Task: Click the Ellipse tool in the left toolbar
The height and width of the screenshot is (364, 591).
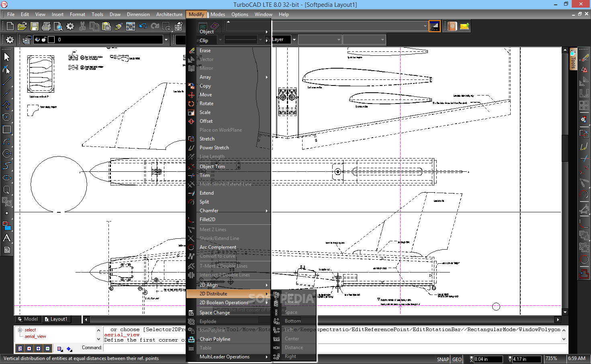Action: [x=6, y=177]
